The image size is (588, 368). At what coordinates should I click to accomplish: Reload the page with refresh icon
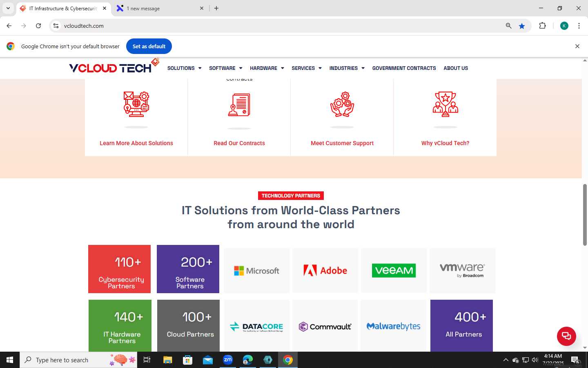tap(38, 26)
